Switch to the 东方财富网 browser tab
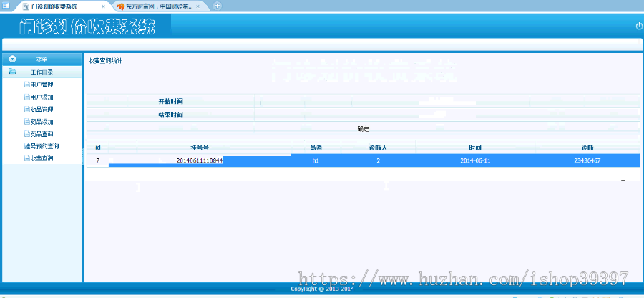The height and width of the screenshot is (298, 644). 160,6
